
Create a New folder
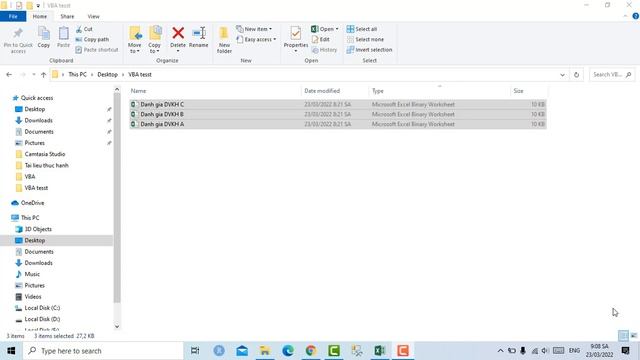[224, 40]
